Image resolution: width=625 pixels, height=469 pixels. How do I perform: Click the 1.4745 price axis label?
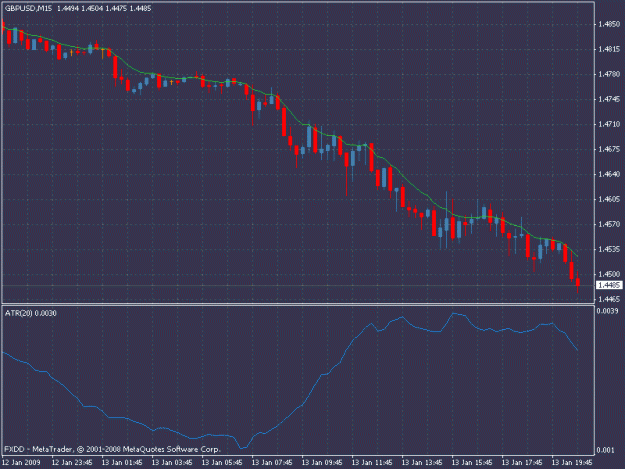click(609, 99)
